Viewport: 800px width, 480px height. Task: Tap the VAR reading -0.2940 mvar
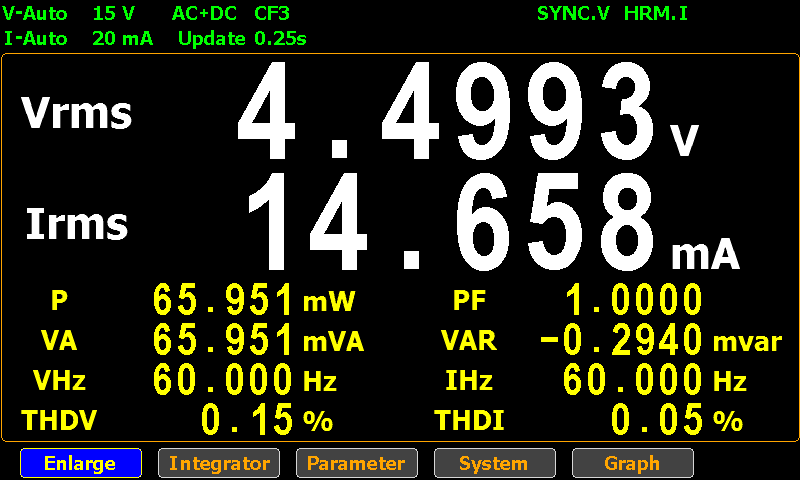[622, 340]
